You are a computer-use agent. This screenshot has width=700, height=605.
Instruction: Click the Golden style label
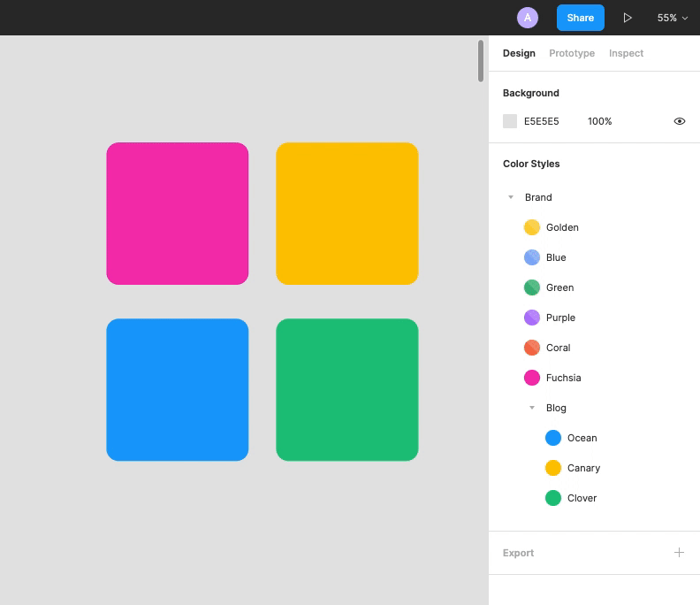click(562, 227)
